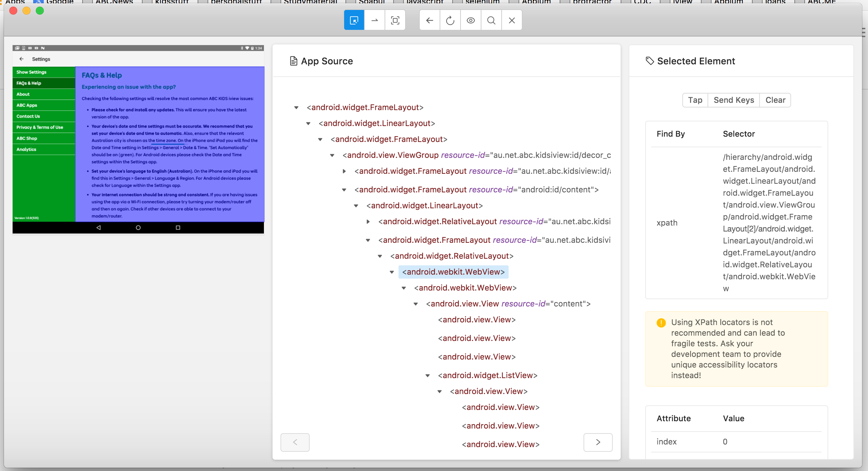Viewport: 868px width, 471px height.
Task: Start recording with eye icon
Action: [470, 20]
